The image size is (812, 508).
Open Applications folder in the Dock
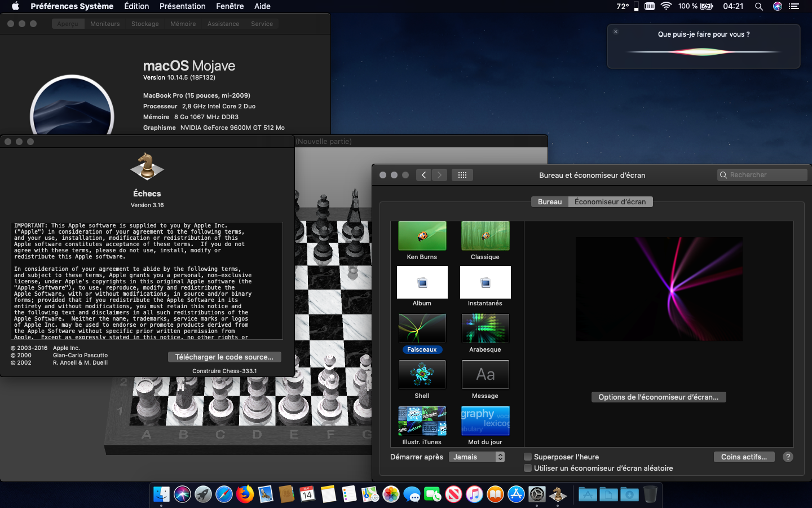click(x=588, y=494)
